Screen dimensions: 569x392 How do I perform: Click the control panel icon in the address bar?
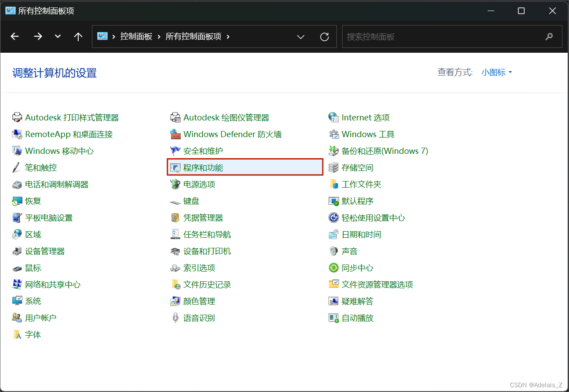pos(102,36)
